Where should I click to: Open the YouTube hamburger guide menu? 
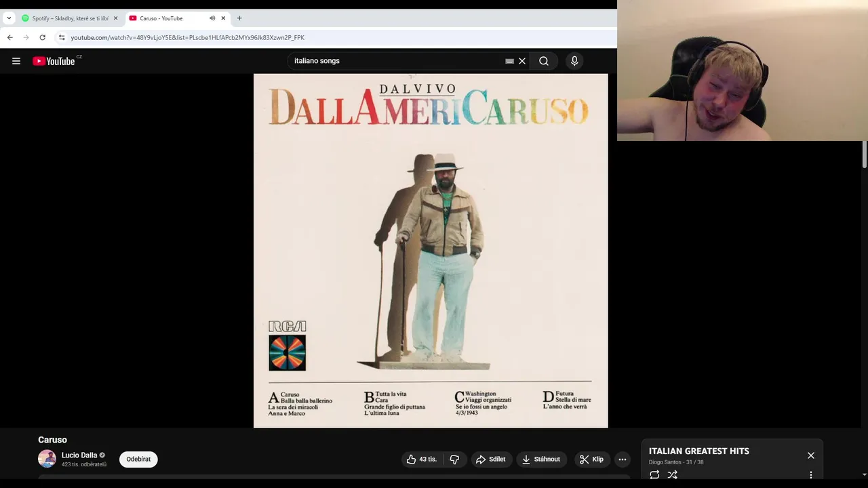(x=16, y=61)
